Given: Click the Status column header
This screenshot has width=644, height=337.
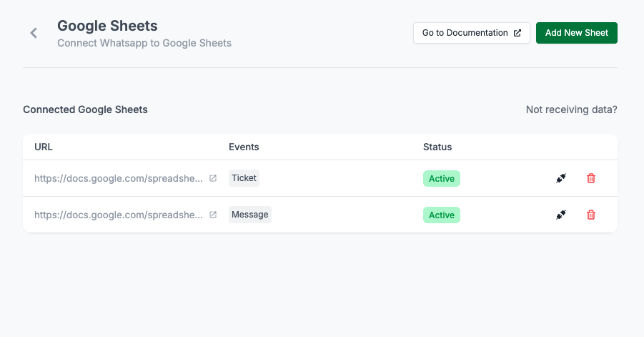Looking at the screenshot, I should (437, 147).
